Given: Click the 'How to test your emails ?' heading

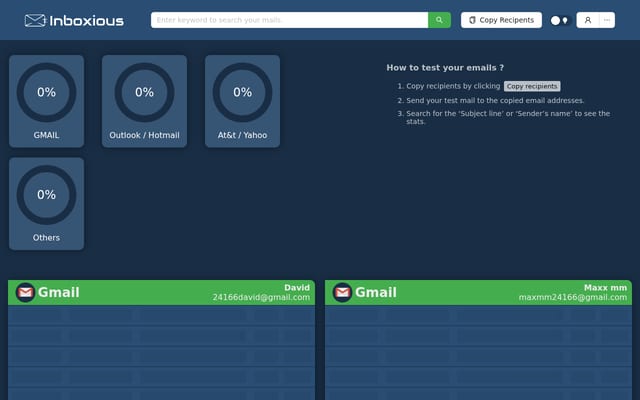Looking at the screenshot, I should click(445, 68).
